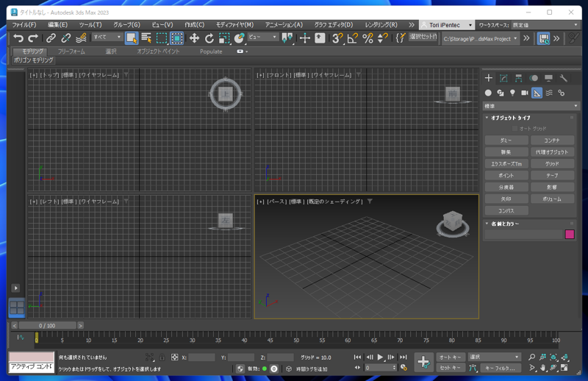The height and width of the screenshot is (381, 588).
Task: Open キー フィルタ button
Action: click(x=501, y=368)
